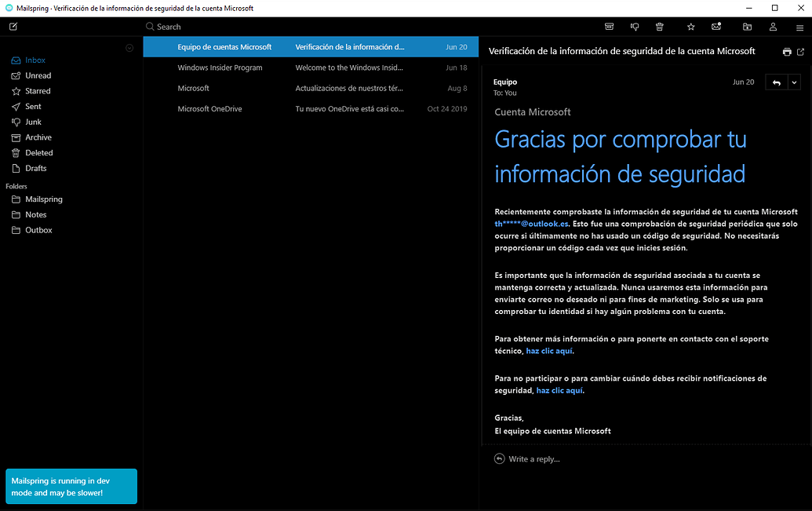Screen dimensions: 812x511
Task: Minimize the Mailspring window
Action: [x=748, y=8]
